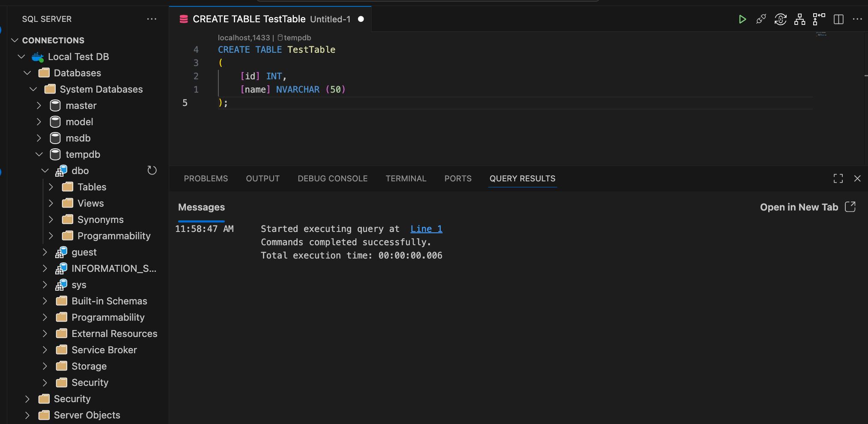Click the change connection icon

[x=780, y=19]
